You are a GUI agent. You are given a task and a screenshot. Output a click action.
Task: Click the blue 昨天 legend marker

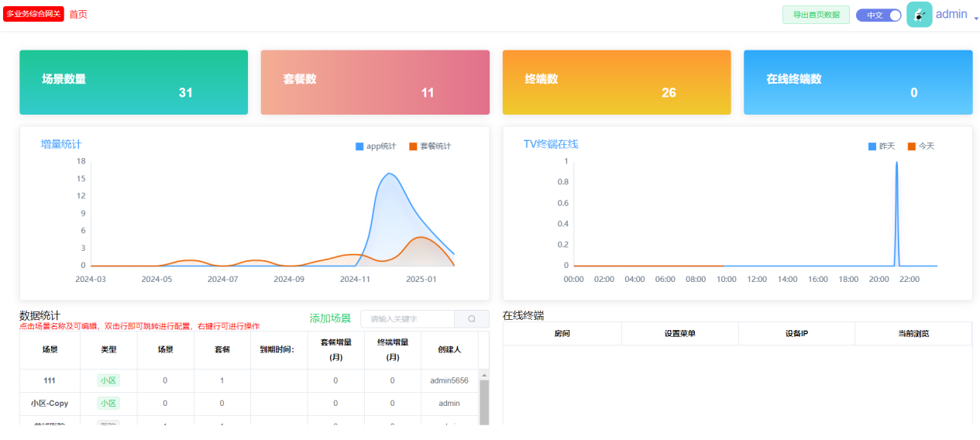(872, 146)
